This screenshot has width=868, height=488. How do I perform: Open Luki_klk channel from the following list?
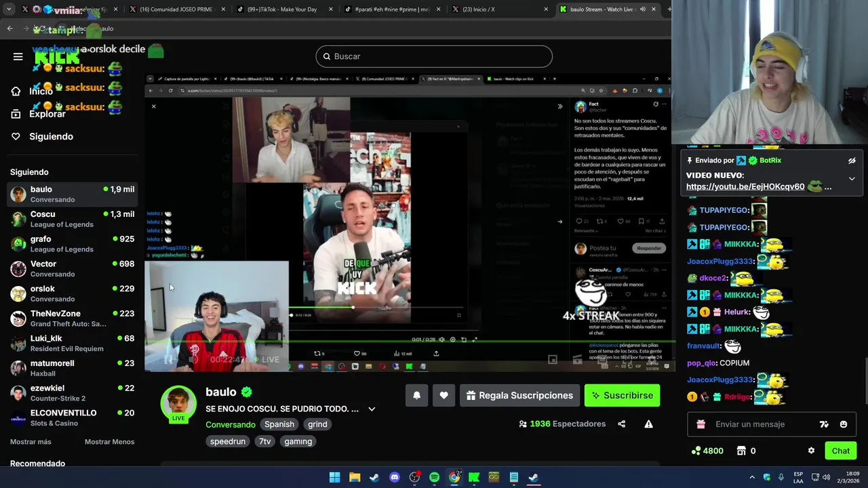(73, 343)
